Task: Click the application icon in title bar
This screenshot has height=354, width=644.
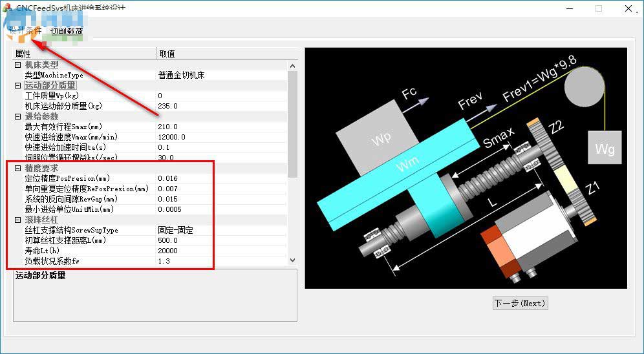Action: (x=7, y=7)
